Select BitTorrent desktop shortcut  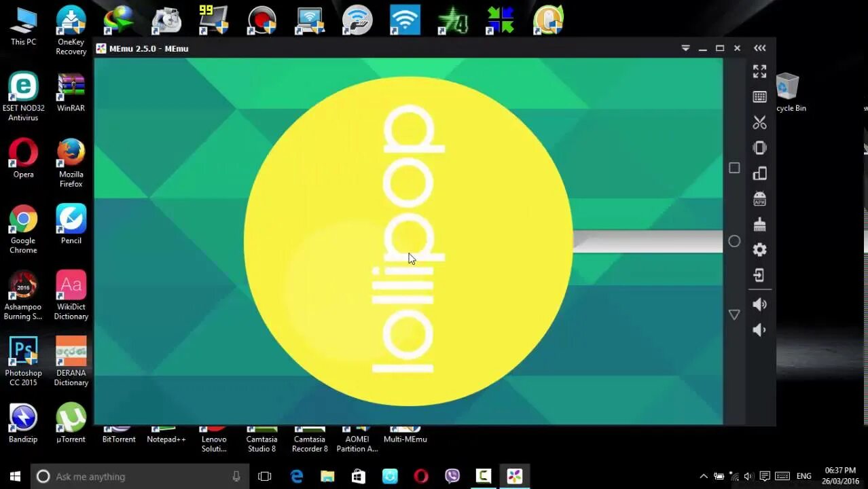[x=119, y=435]
